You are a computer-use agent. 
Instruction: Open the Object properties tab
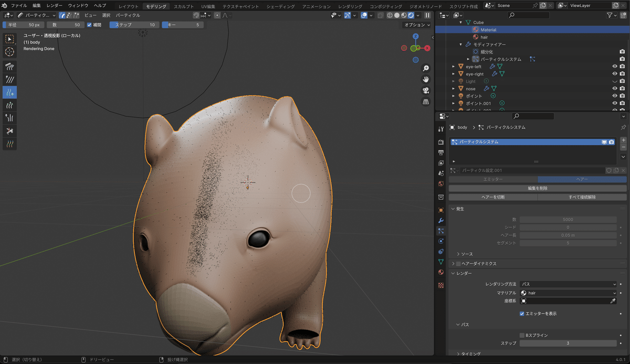[x=441, y=210]
